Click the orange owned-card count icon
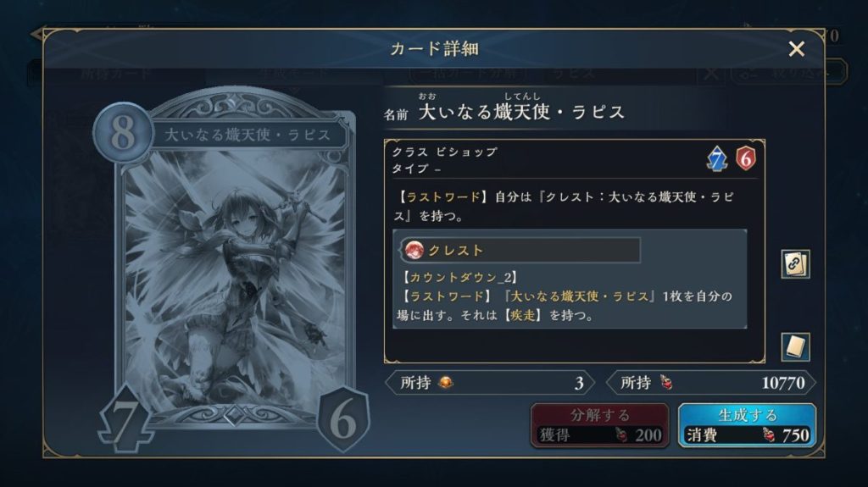868x487 pixels. pos(446,383)
